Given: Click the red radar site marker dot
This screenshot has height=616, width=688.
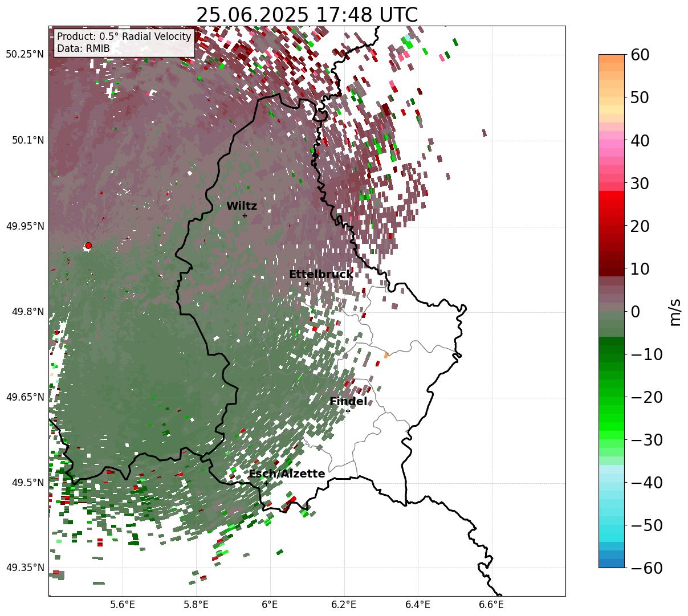Looking at the screenshot, I should point(88,246).
